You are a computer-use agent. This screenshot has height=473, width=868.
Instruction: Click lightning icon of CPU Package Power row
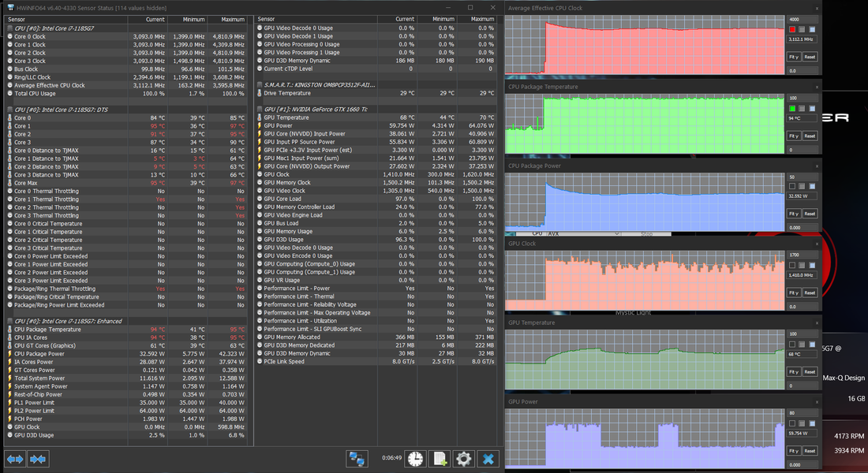pyautogui.click(x=10, y=353)
